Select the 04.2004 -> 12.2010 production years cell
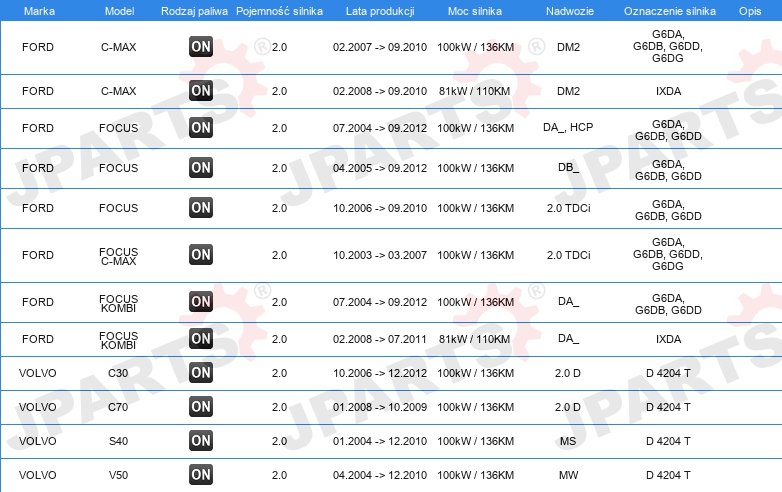The height and width of the screenshot is (492, 782). (380, 475)
